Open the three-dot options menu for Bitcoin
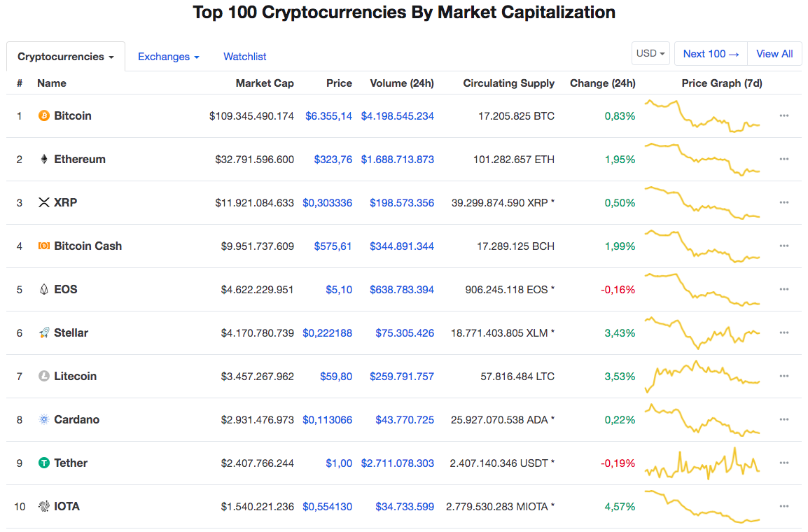 coord(783,116)
